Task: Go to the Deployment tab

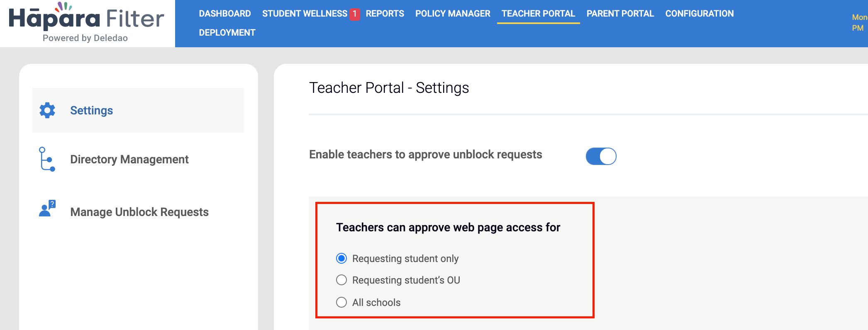Action: pyautogui.click(x=227, y=33)
